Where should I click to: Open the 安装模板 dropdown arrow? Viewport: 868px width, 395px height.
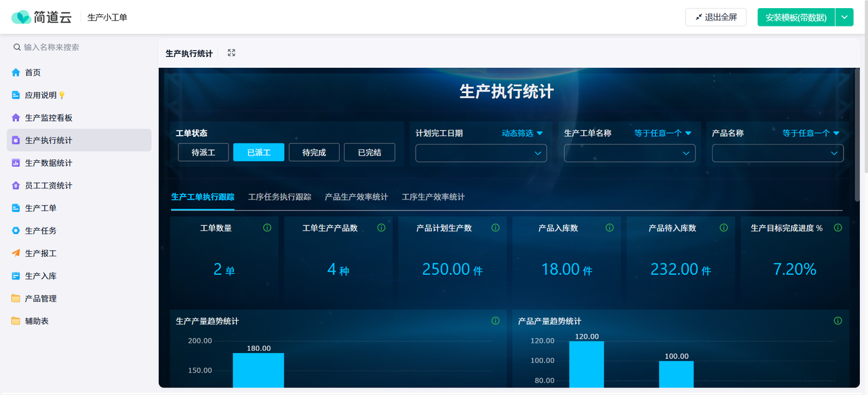(844, 18)
